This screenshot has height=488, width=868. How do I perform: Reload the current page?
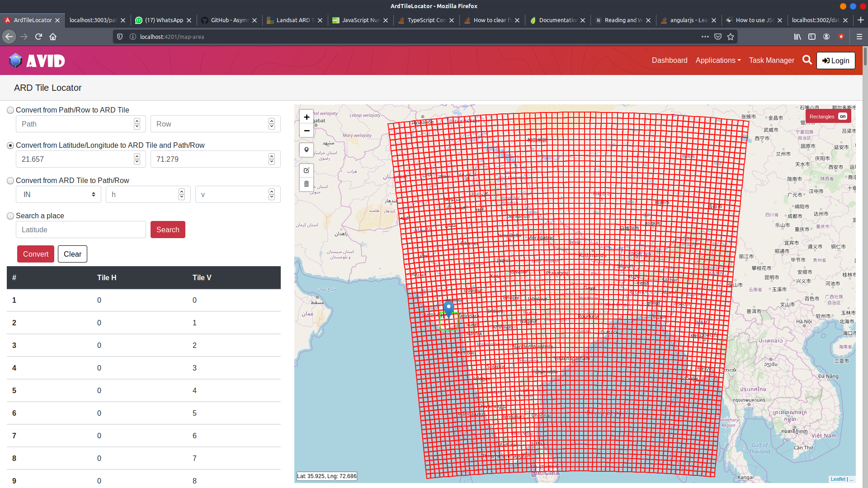click(38, 37)
